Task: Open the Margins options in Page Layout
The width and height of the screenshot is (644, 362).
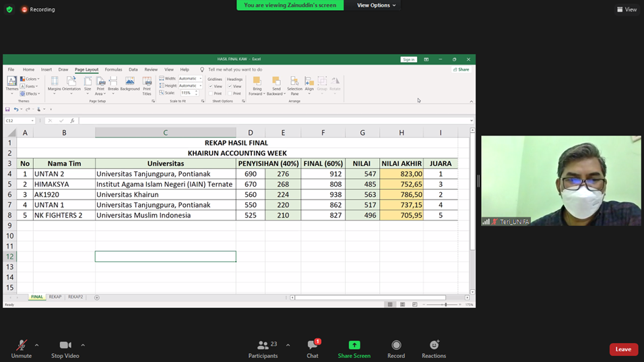Action: (54, 84)
